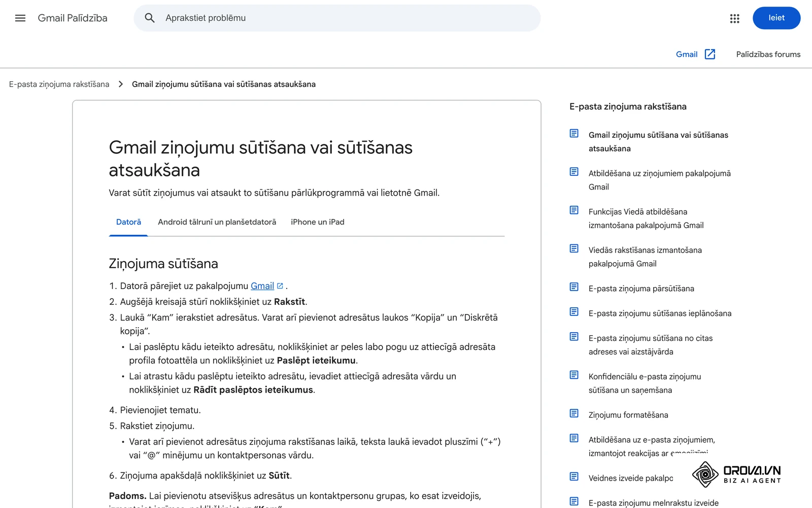The image size is (812, 508).
Task: Open "E-pasta ziņojumu sūtīšanas ieplānošana" article
Action: (x=660, y=313)
